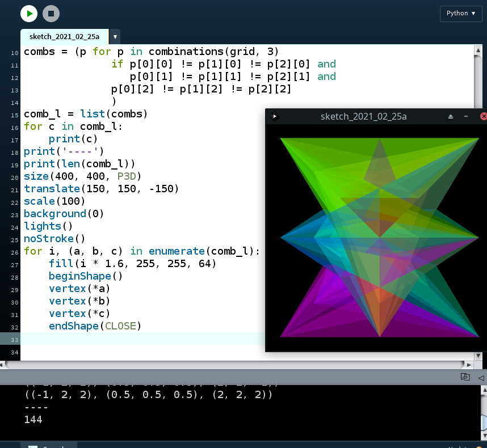Click the editor vertical scrollbar up arrow
The image size is (487, 448).
point(478,50)
